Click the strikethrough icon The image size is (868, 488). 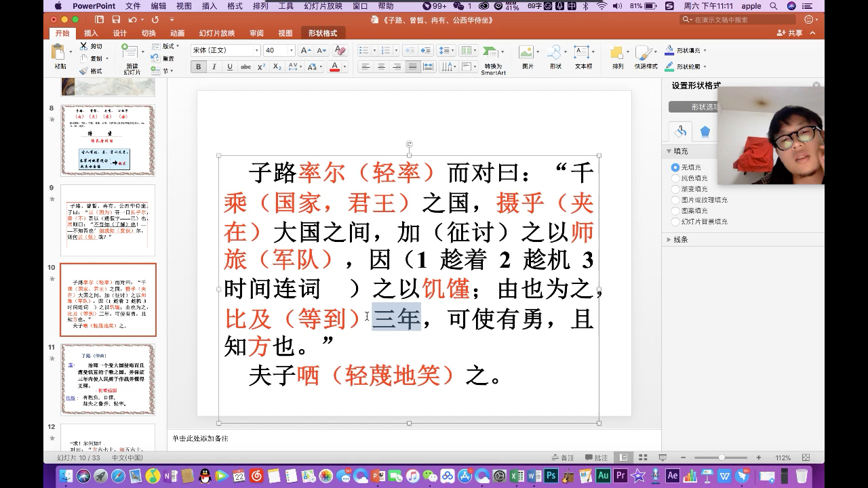(x=246, y=66)
